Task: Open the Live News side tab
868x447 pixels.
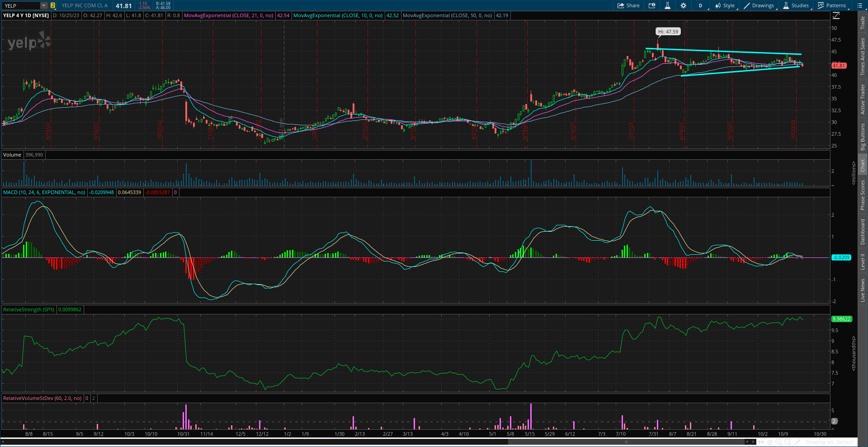Action: point(863,290)
